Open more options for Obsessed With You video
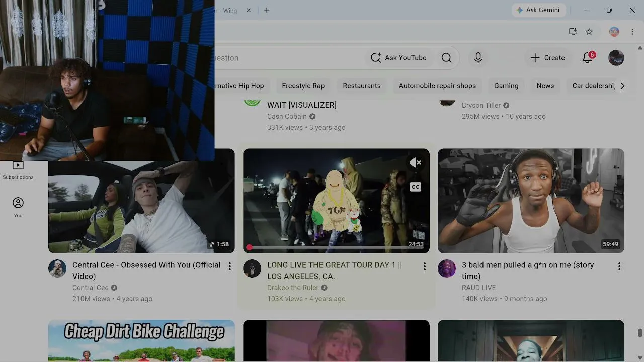644x362 pixels. pos(230,266)
